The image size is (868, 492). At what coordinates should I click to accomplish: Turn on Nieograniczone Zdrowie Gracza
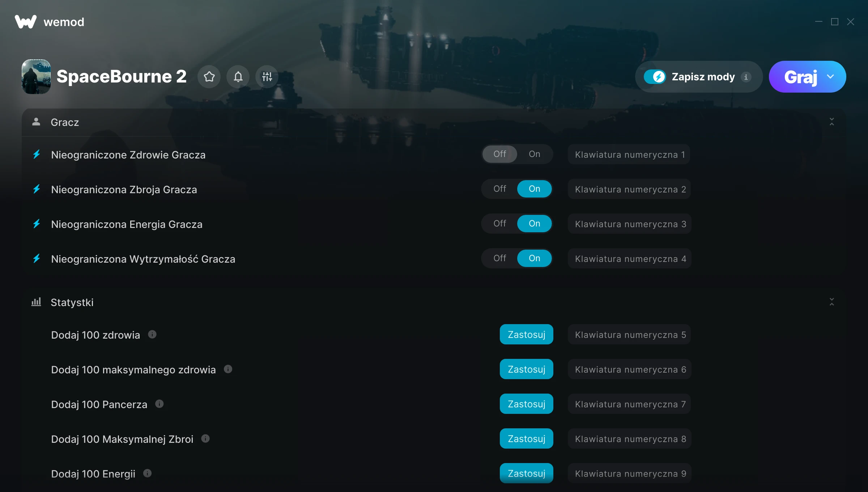(x=535, y=154)
